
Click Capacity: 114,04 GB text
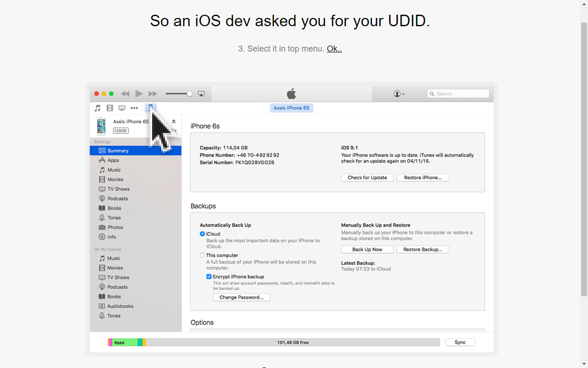224,148
